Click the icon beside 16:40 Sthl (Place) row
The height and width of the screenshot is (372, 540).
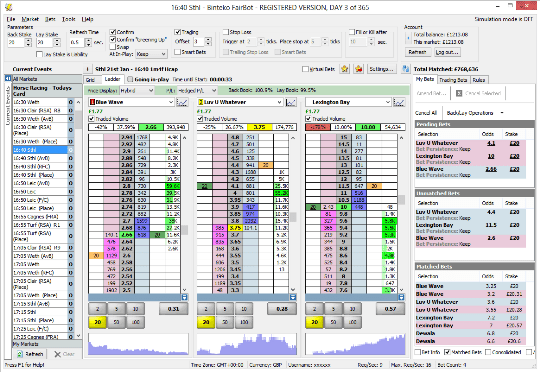71,175
